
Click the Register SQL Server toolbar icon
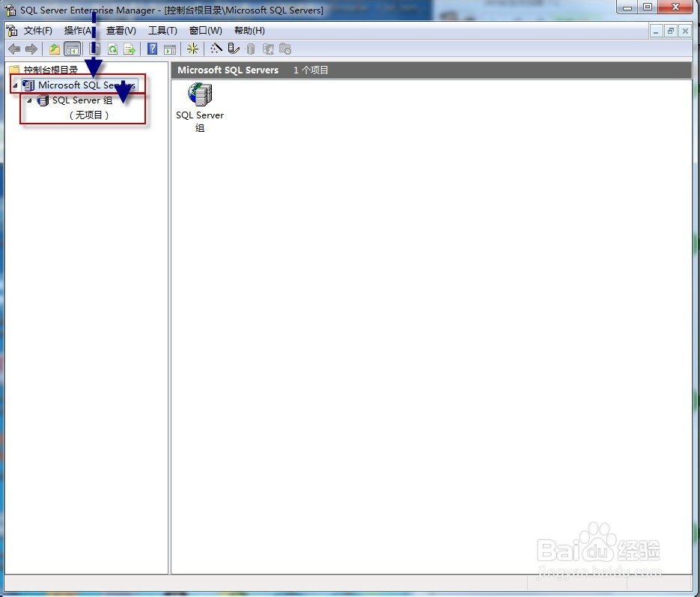tap(234, 49)
